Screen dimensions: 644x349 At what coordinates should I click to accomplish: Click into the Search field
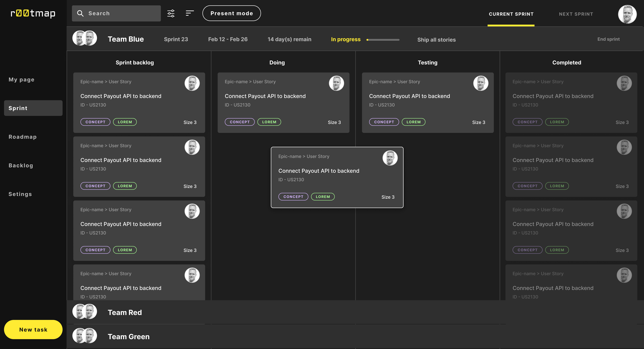116,13
